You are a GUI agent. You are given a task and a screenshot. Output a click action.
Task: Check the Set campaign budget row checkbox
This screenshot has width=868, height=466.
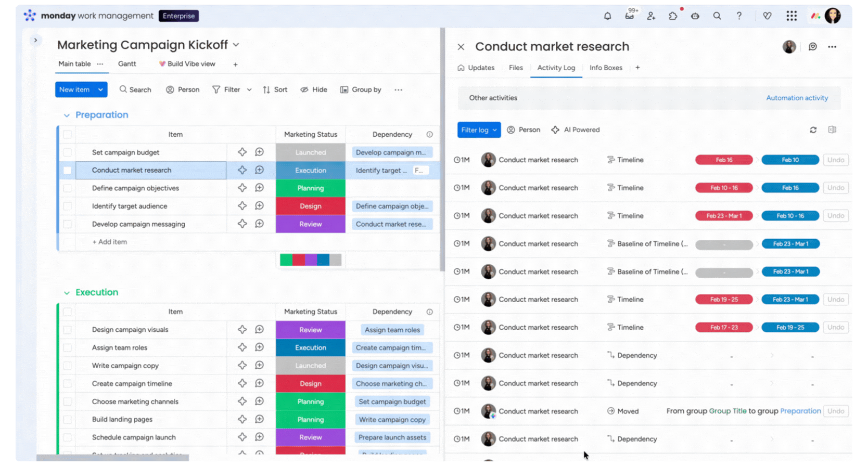pos(68,152)
